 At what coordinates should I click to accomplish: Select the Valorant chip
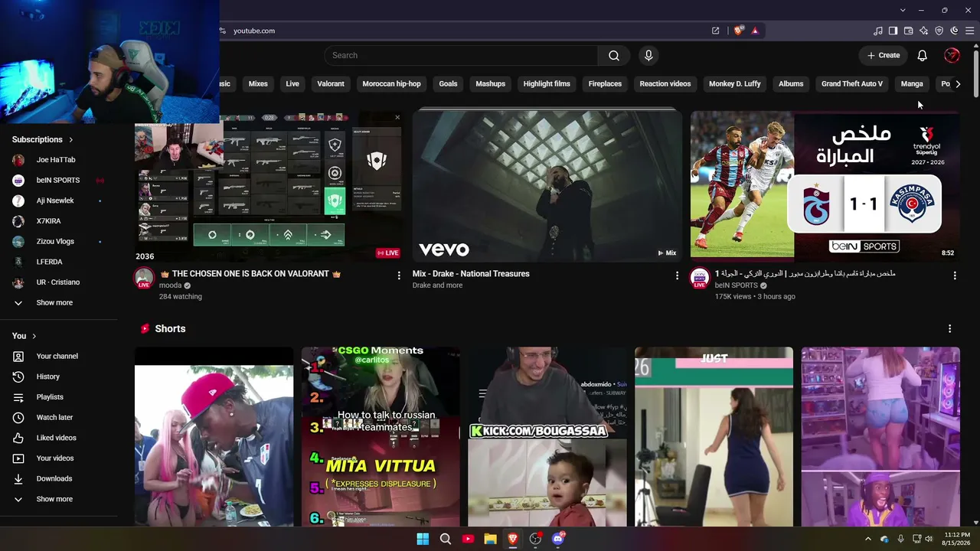coord(331,83)
